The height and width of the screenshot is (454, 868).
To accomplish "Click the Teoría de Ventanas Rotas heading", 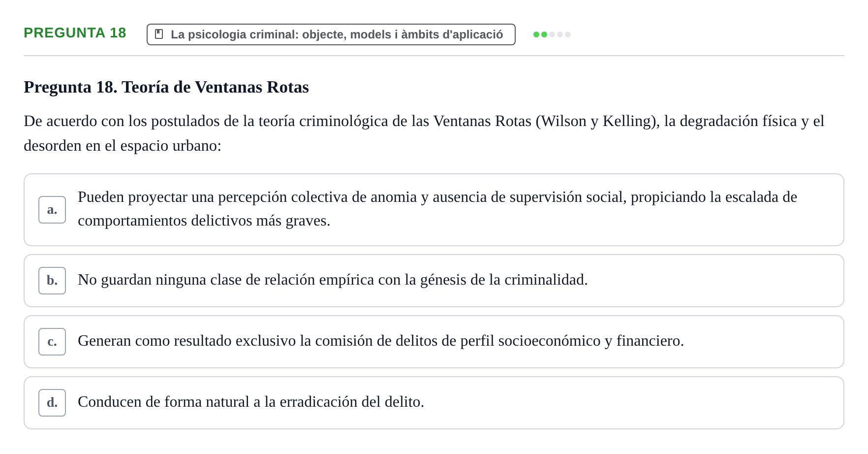I will pos(166,87).
